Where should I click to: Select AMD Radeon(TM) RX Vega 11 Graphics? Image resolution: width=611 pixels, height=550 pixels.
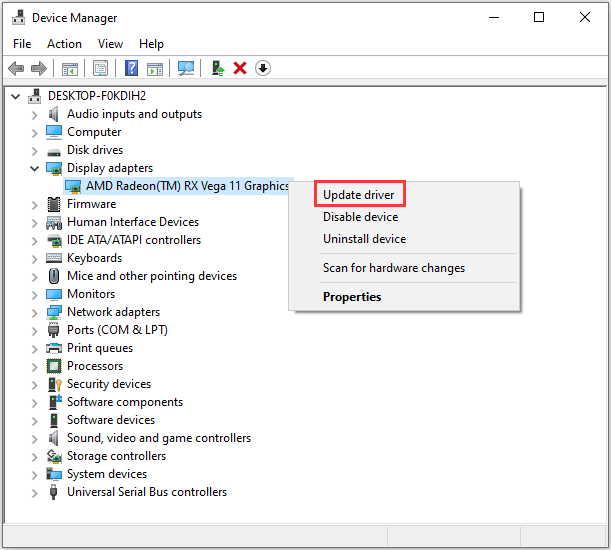187,186
